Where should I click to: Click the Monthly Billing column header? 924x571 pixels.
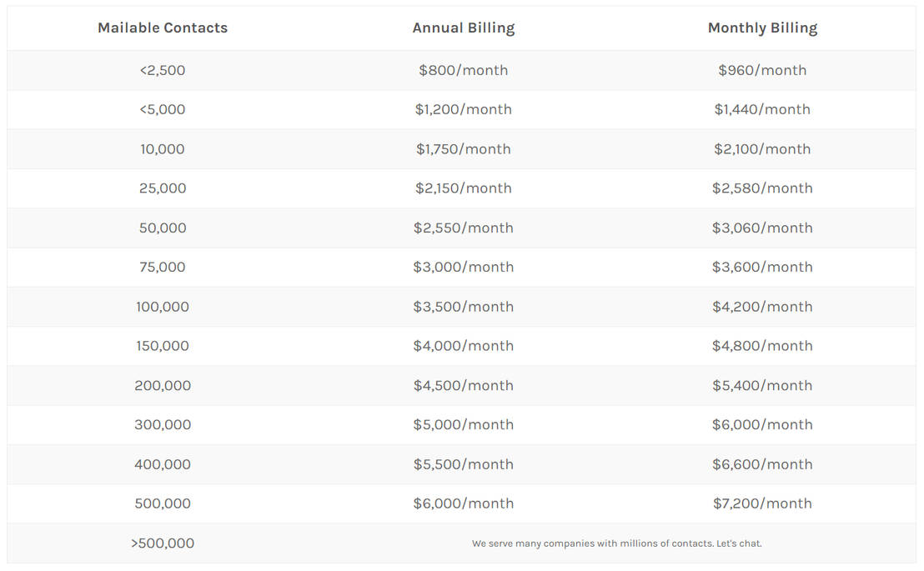pyautogui.click(x=762, y=28)
